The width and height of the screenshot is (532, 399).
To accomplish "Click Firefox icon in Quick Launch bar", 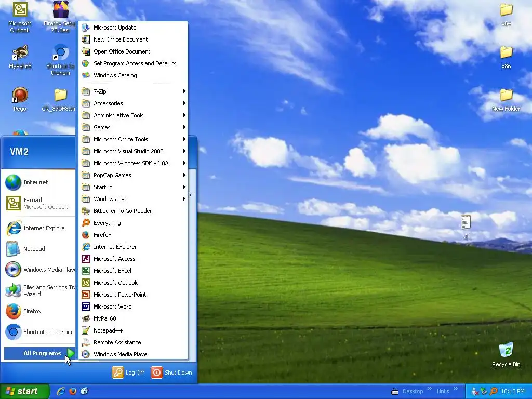I will click(73, 391).
